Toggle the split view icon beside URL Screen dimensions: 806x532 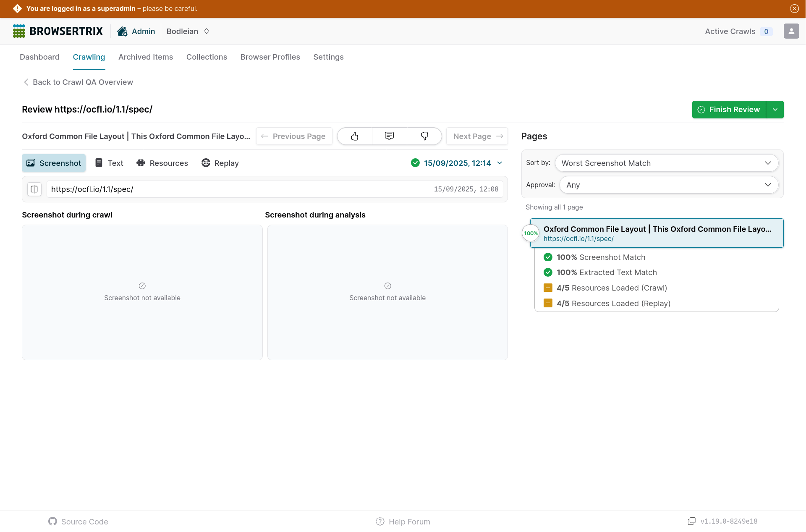click(x=34, y=189)
